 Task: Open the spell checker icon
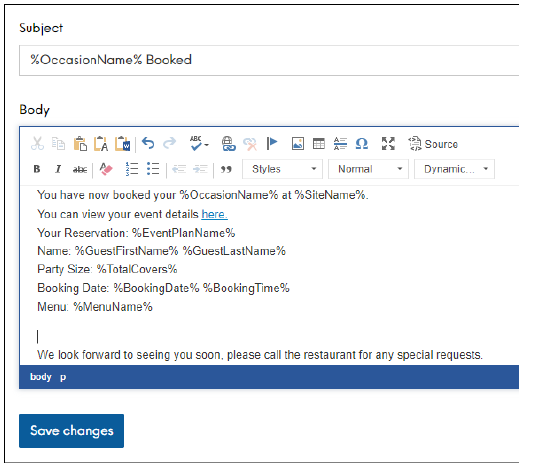pyautogui.click(x=199, y=144)
